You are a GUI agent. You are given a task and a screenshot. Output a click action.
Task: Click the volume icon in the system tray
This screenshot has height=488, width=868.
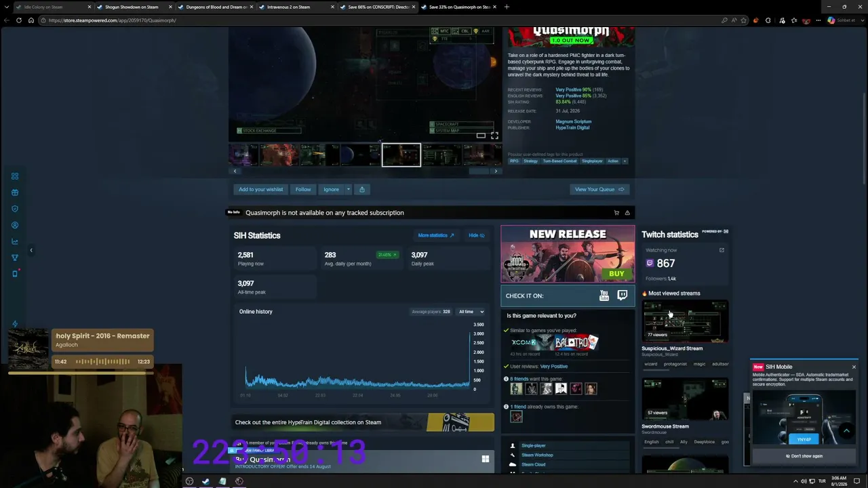(x=804, y=481)
